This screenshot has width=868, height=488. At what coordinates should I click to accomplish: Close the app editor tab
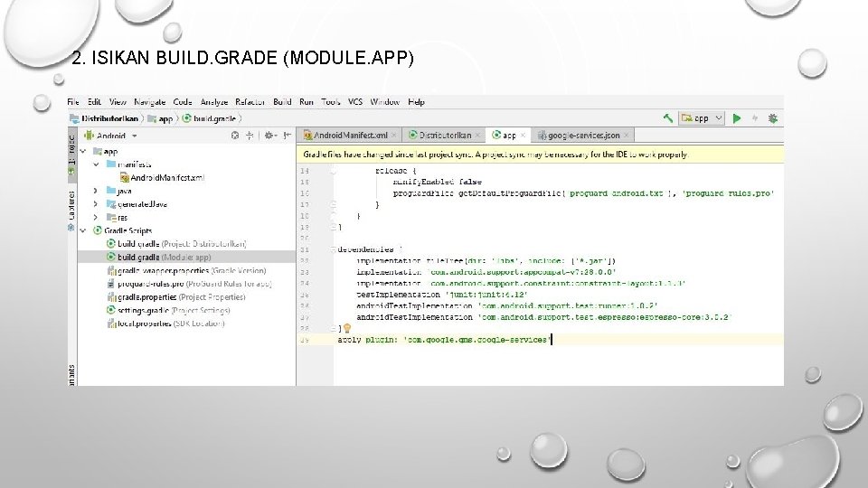click(x=523, y=135)
